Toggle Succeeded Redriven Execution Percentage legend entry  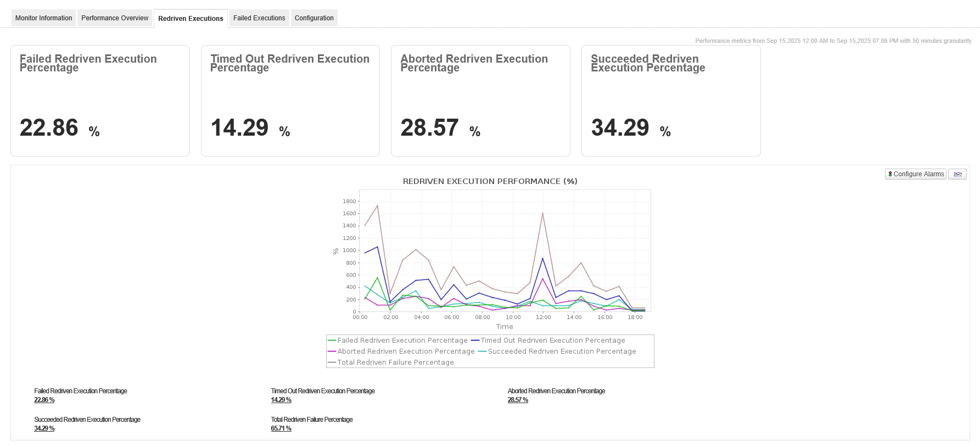[x=557, y=352]
